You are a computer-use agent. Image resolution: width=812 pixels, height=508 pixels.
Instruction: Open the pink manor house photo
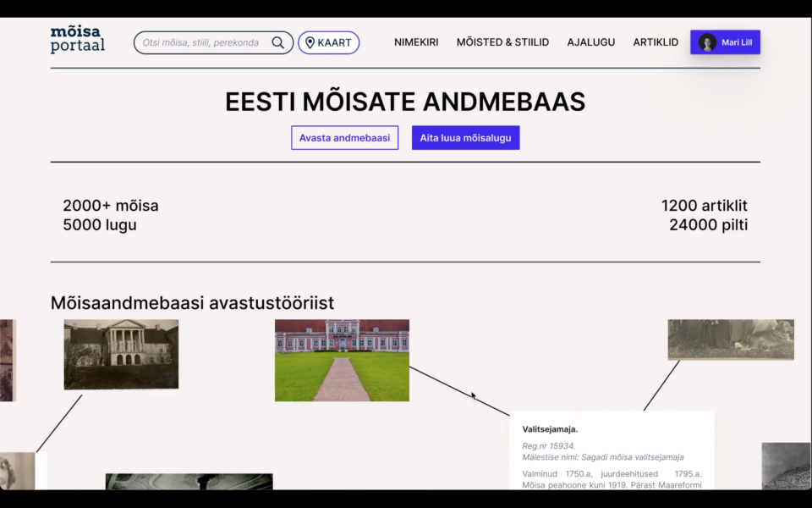click(x=342, y=360)
